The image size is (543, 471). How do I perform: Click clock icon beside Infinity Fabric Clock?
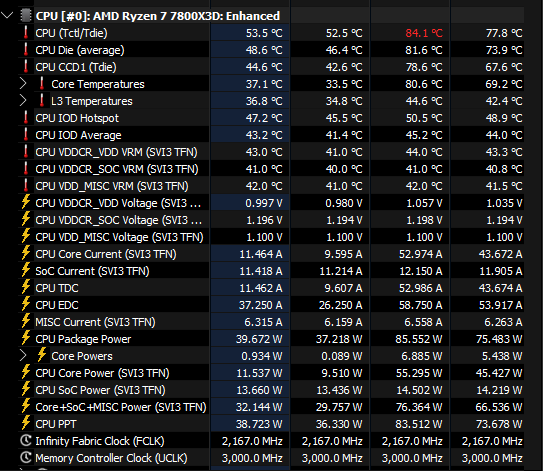point(26,441)
